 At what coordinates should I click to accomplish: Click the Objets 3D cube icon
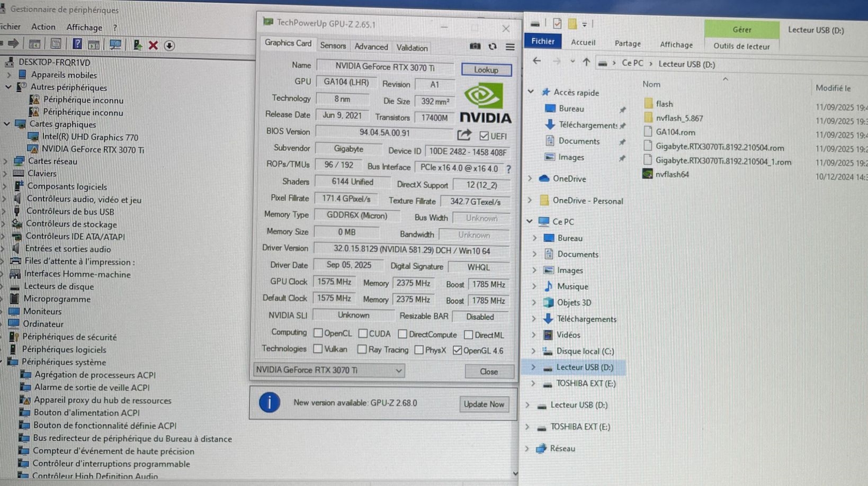point(548,302)
